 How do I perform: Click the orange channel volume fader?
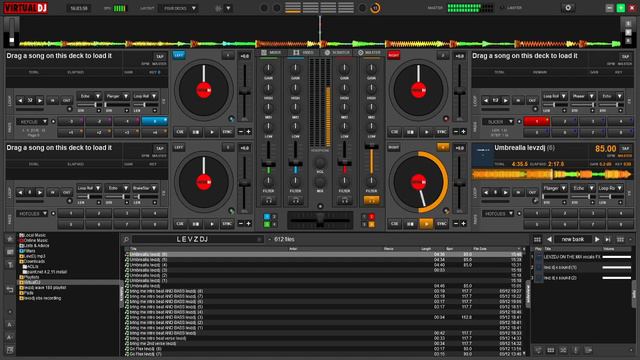click(371, 147)
